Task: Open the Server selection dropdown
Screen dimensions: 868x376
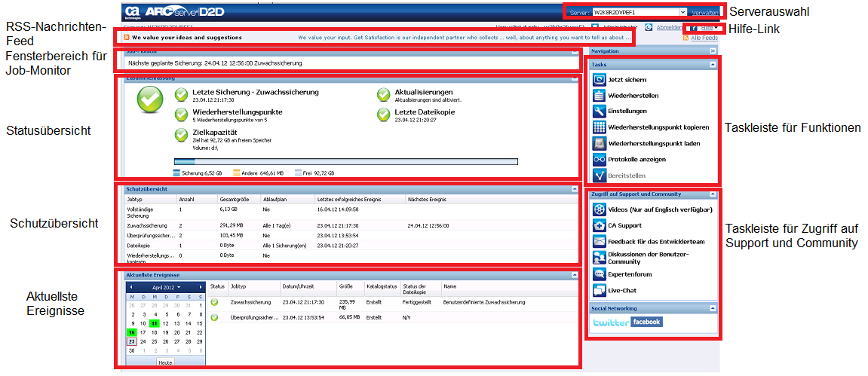Action: (682, 13)
